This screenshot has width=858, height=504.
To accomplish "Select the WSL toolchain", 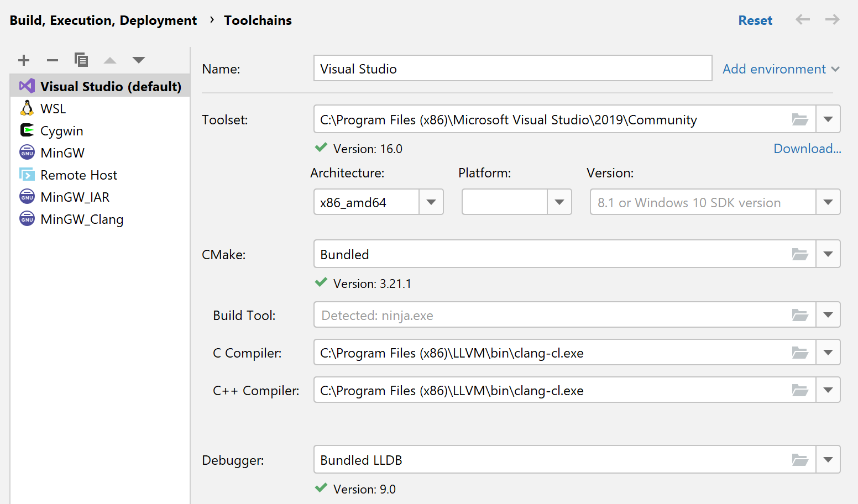I will tap(53, 108).
